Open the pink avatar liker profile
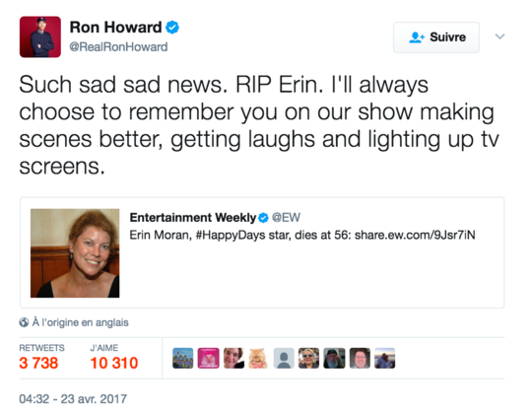532x413 pixels. pos(208,358)
